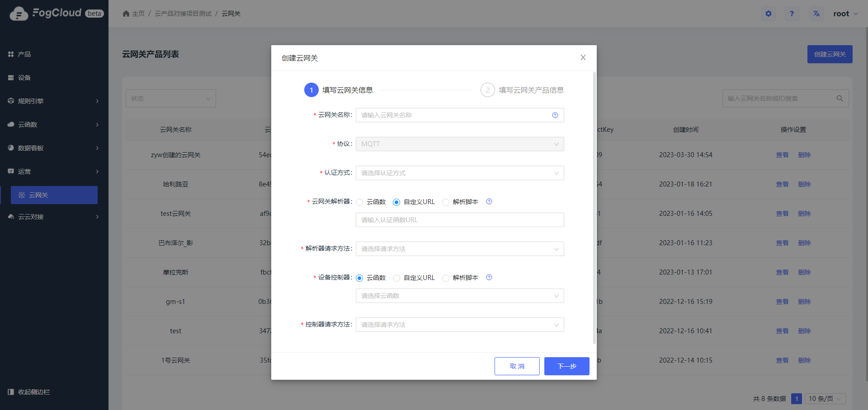Click help icon beside device controller options

pos(489,278)
